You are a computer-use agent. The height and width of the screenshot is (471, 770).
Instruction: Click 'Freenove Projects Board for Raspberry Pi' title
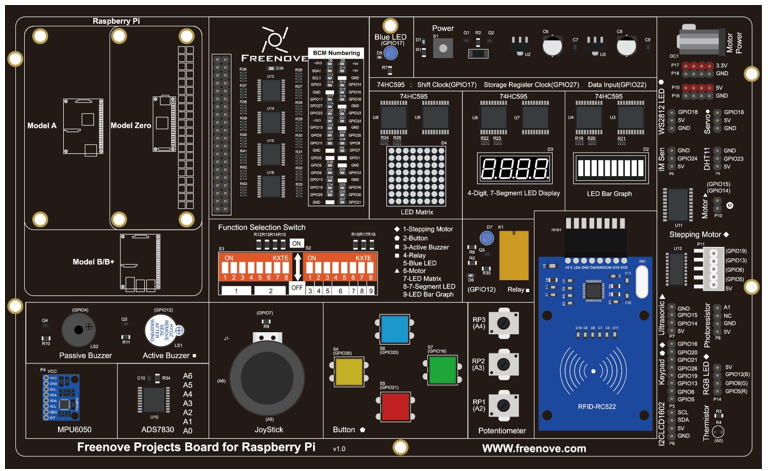(x=196, y=447)
